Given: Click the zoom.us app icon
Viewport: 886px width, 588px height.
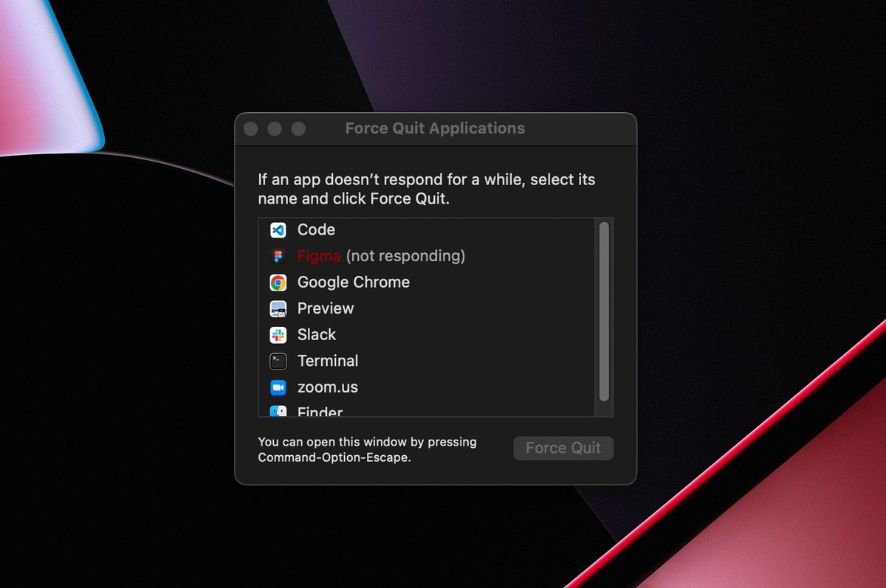Looking at the screenshot, I should (x=278, y=387).
